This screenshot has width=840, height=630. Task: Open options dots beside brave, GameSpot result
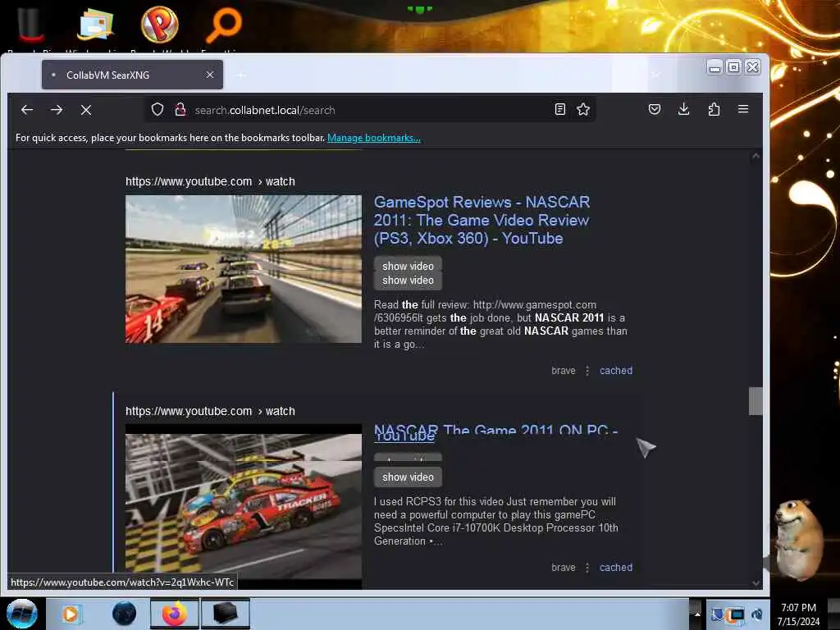(x=587, y=371)
